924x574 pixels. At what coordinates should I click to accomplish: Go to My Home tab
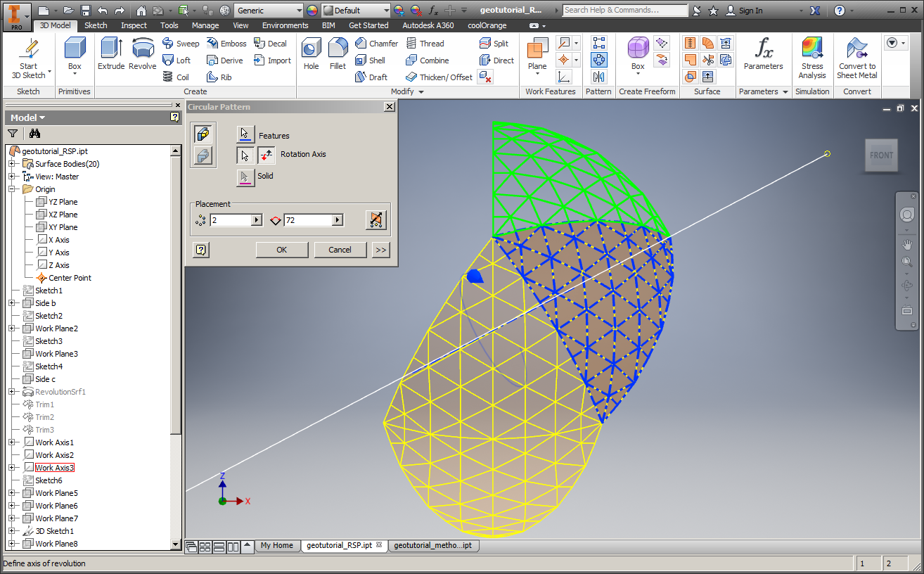click(x=276, y=545)
